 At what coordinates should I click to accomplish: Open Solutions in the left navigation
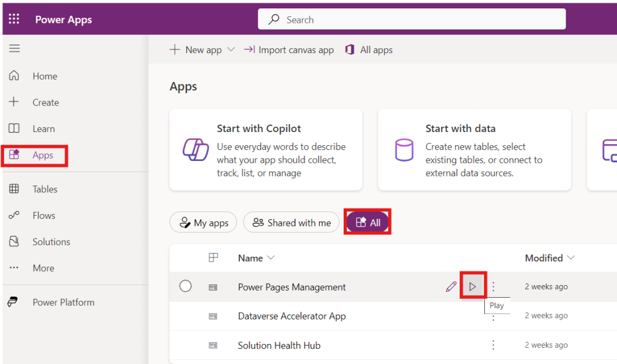click(x=51, y=242)
